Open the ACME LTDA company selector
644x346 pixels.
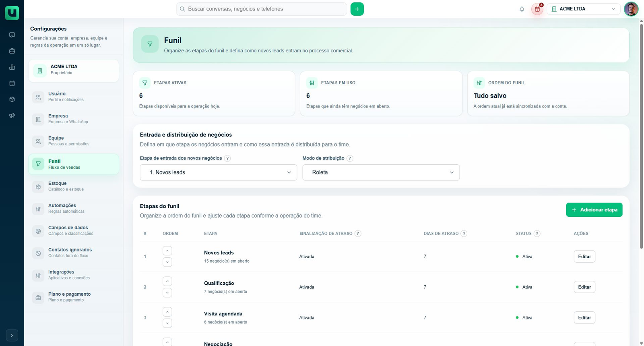584,9
